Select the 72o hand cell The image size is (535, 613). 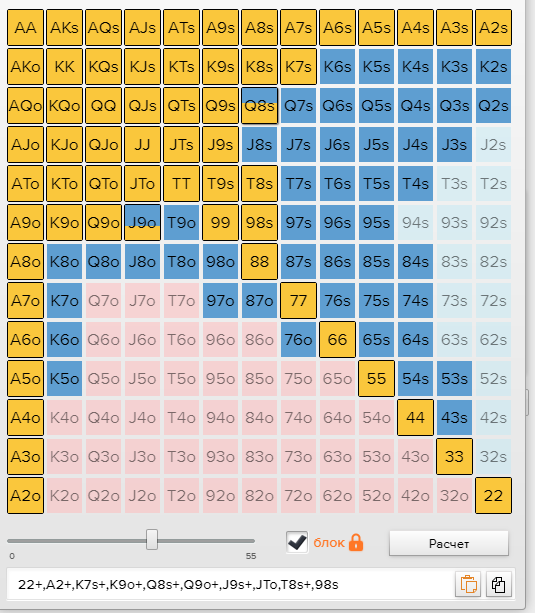tap(298, 496)
